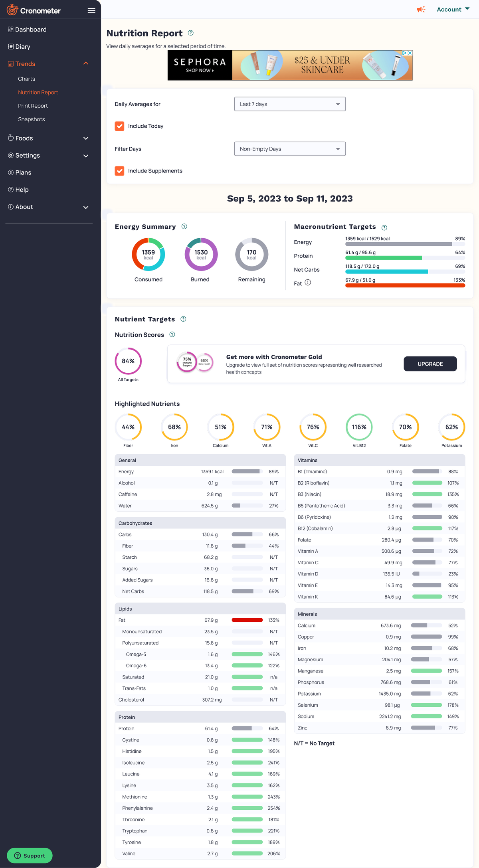Open Diary from the sidebar
The height and width of the screenshot is (868, 479).
tap(23, 47)
